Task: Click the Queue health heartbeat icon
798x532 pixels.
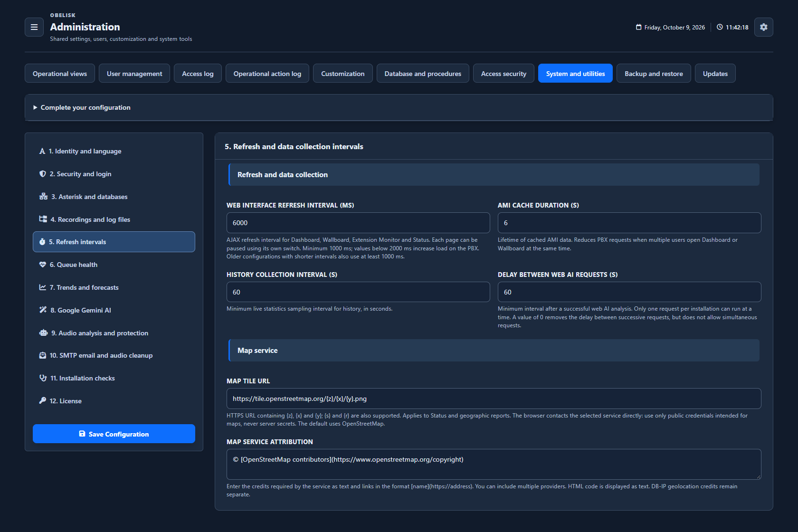Action: (43, 265)
